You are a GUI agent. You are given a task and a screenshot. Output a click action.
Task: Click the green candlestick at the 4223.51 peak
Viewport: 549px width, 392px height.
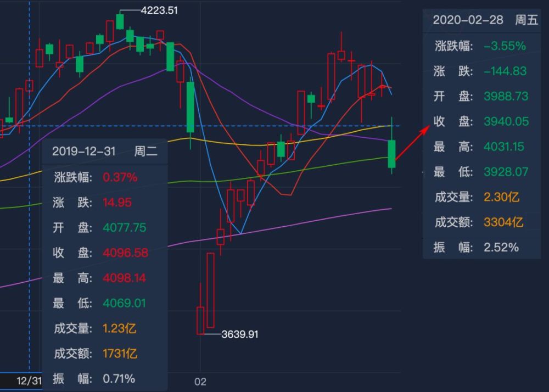pyautogui.click(x=120, y=21)
